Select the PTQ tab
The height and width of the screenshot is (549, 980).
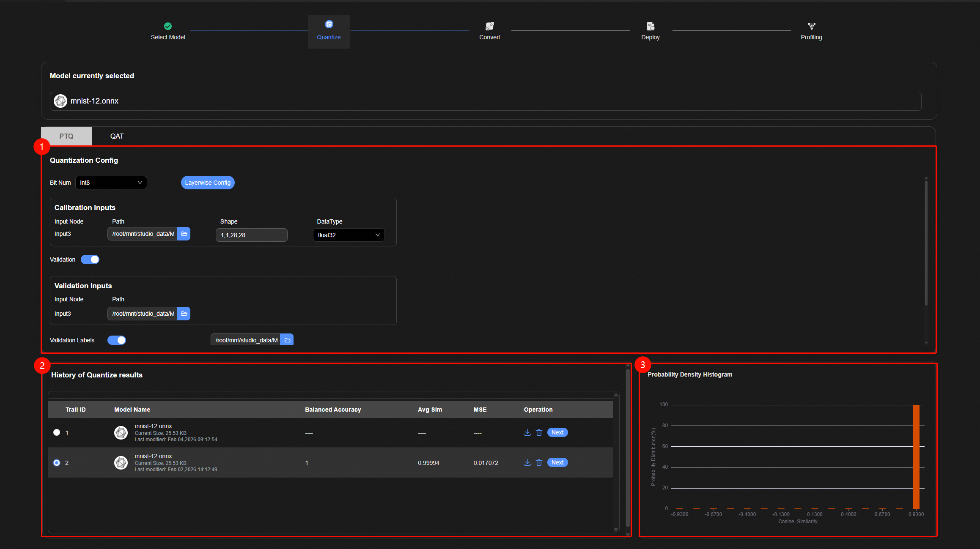coord(66,136)
